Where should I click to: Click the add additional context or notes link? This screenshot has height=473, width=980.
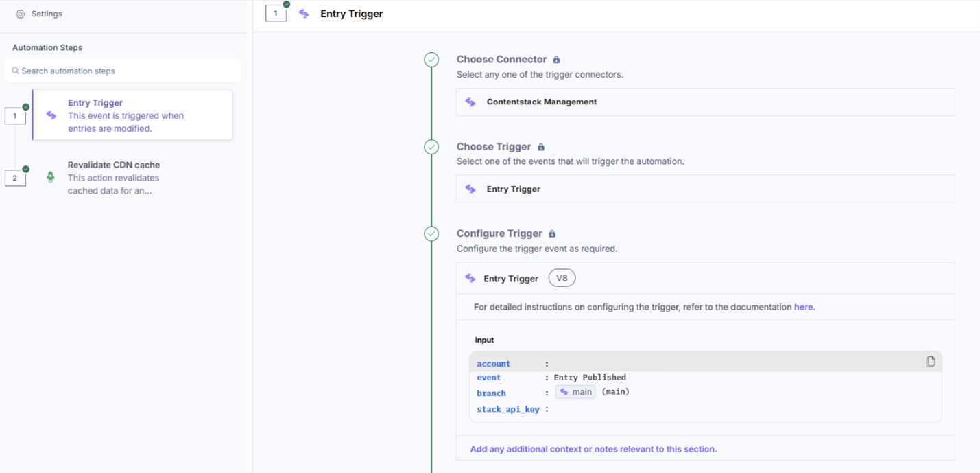(594, 448)
